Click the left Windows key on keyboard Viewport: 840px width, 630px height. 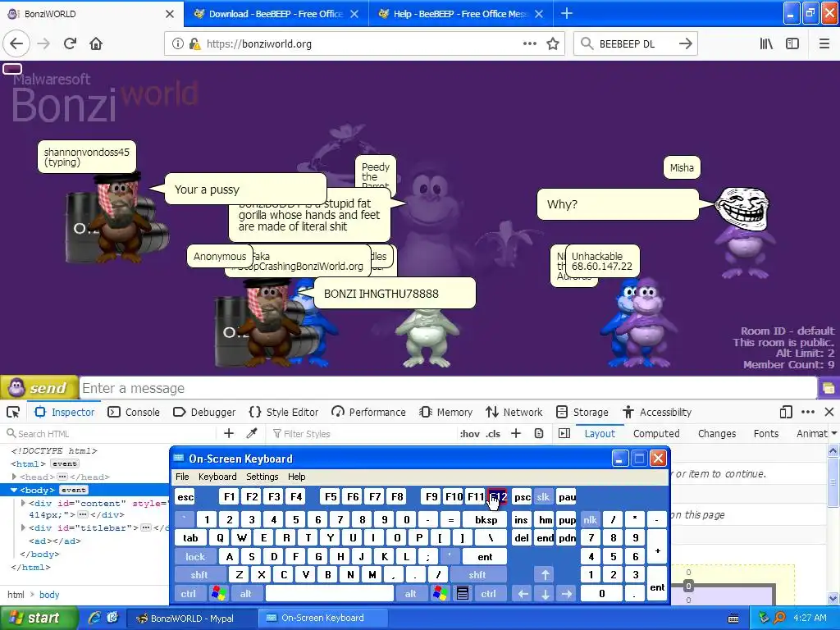(218, 594)
